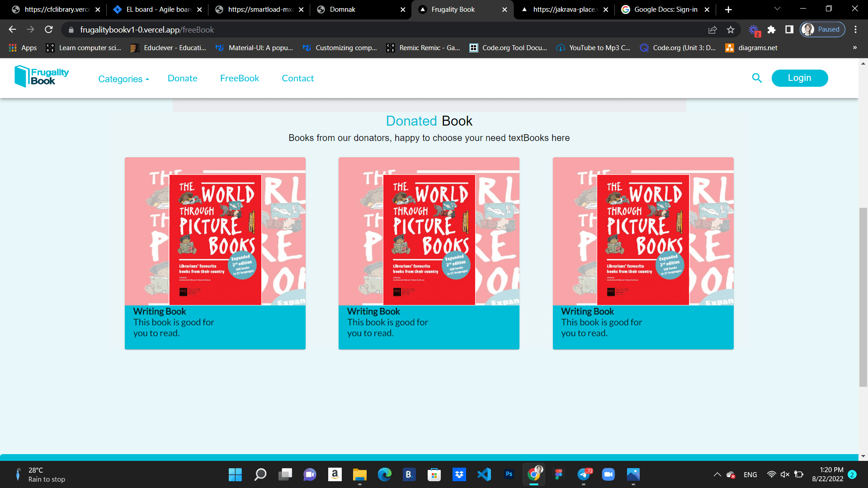
Task: Open the first Writing Book cover
Action: coord(215,231)
